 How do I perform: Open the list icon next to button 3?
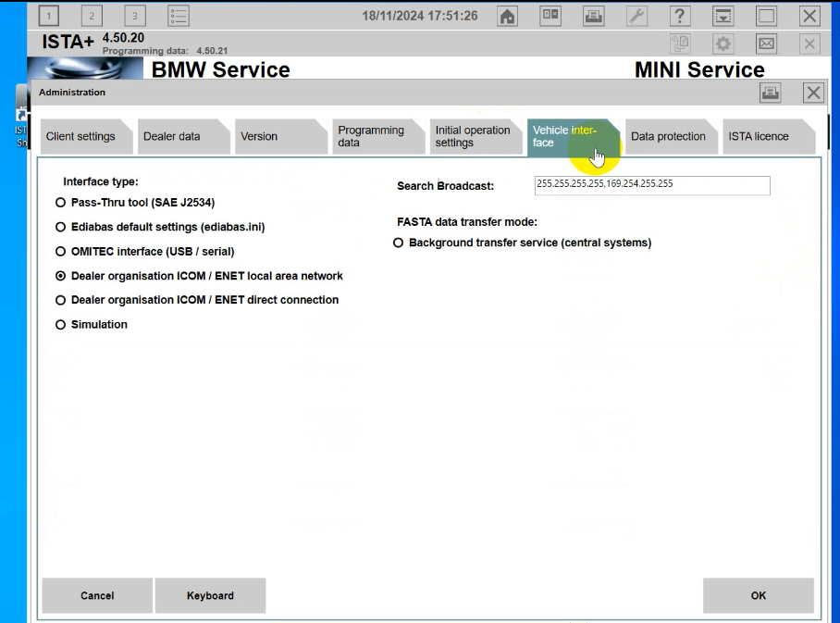pos(179,16)
